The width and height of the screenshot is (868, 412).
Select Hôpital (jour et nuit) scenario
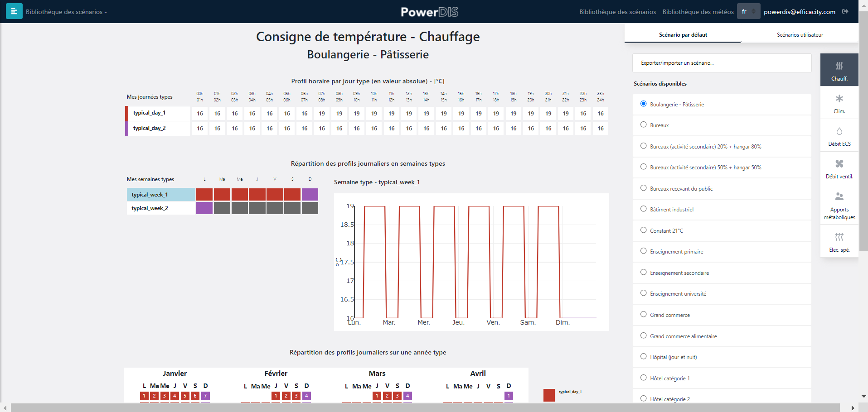(643, 356)
